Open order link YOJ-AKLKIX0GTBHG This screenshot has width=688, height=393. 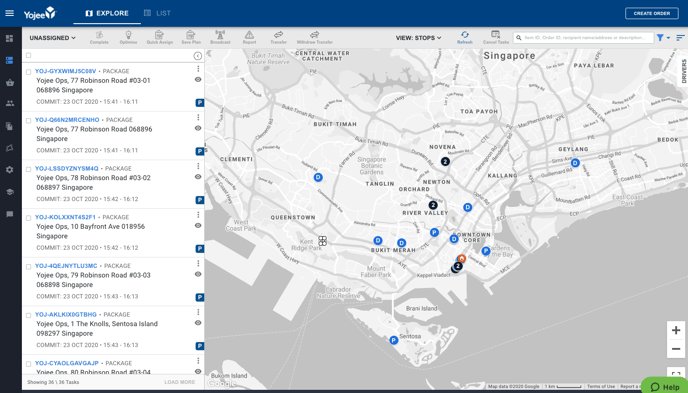(66, 314)
